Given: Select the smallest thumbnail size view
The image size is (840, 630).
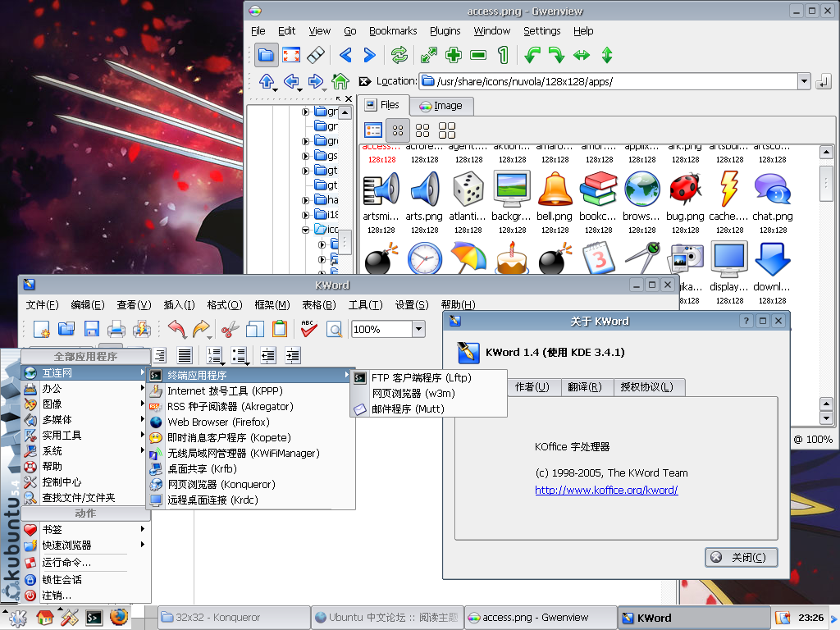Looking at the screenshot, I should tap(398, 130).
